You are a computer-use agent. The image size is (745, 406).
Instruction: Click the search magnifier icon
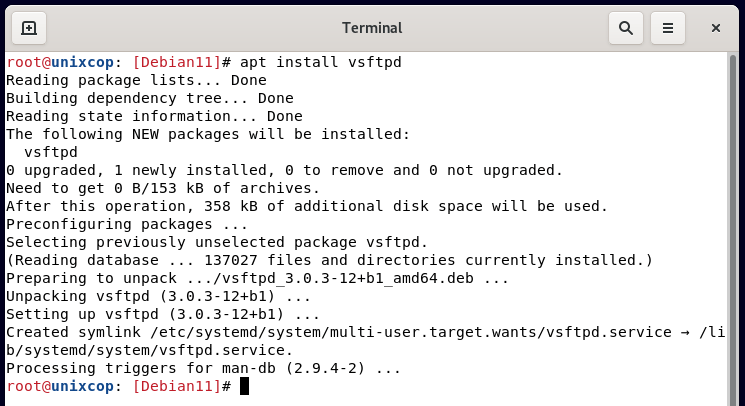click(626, 28)
